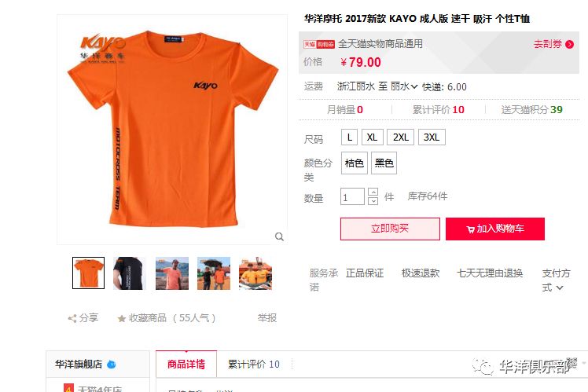Open the 华洋旗舰店 store link
Image resolution: width=588 pixels, height=392 pixels.
point(79,365)
